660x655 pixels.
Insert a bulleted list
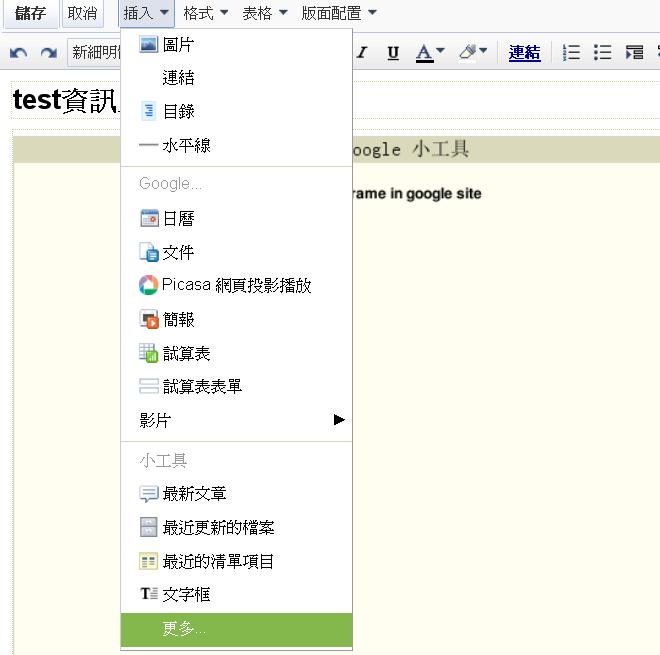[x=602, y=53]
